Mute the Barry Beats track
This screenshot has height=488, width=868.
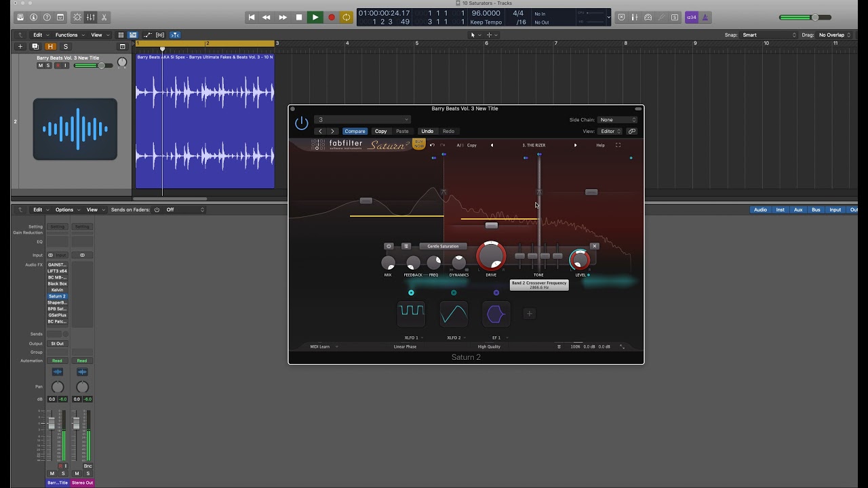tap(40, 66)
